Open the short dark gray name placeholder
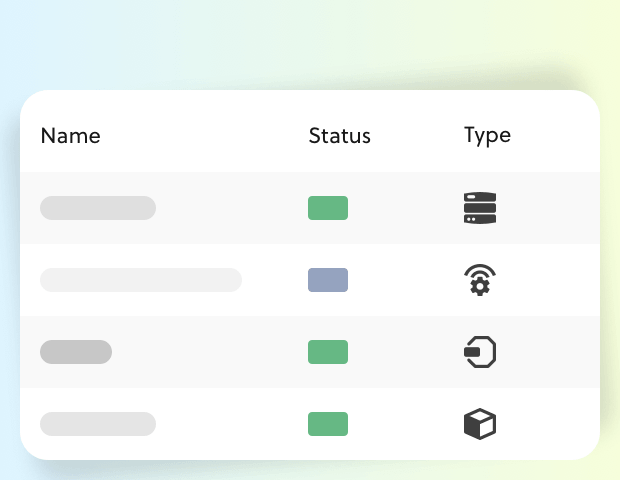Screen dimensions: 620x480 click(76, 352)
